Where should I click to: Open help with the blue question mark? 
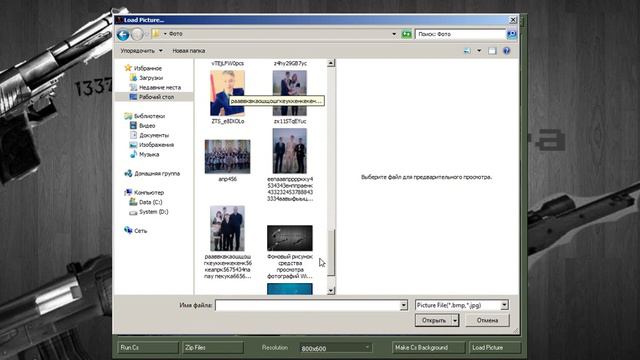[507, 51]
